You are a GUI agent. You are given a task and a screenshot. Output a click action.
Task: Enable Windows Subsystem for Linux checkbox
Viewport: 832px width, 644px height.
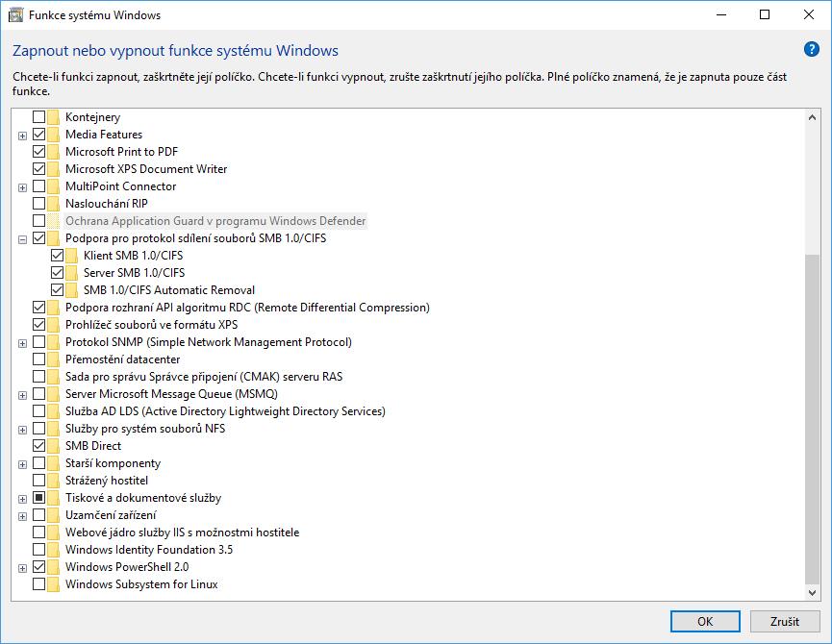38,584
